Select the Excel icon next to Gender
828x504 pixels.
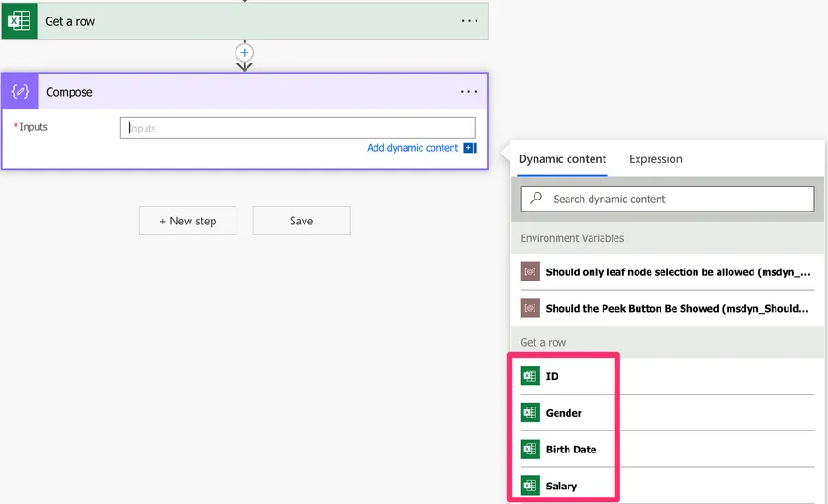530,413
